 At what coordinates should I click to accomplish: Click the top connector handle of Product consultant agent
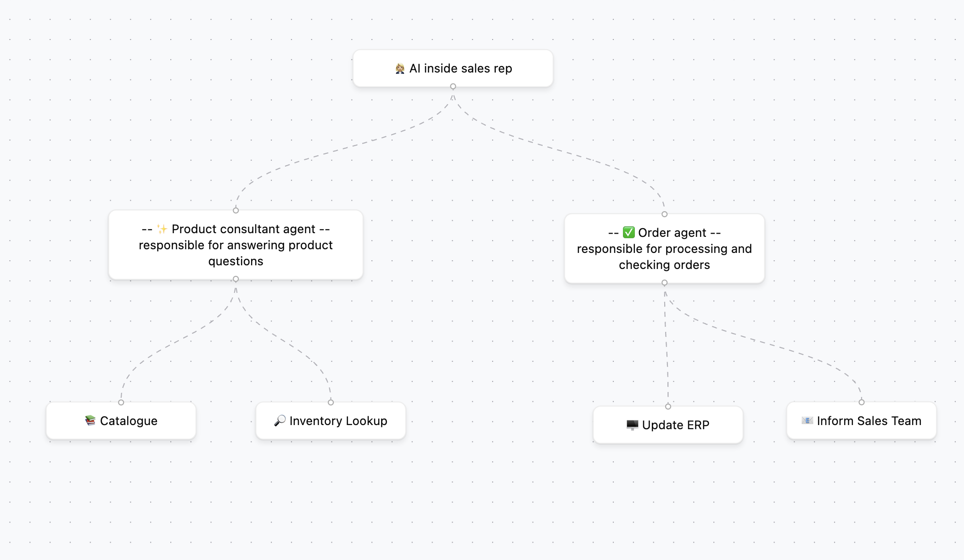(x=236, y=210)
